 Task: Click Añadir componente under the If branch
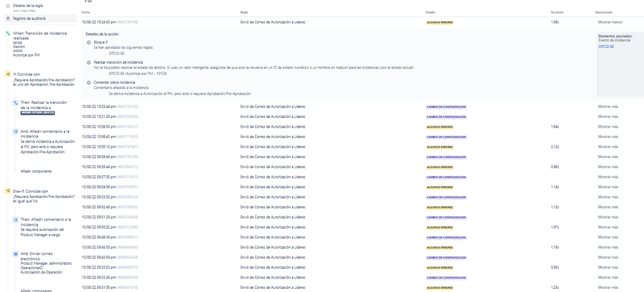(36, 171)
